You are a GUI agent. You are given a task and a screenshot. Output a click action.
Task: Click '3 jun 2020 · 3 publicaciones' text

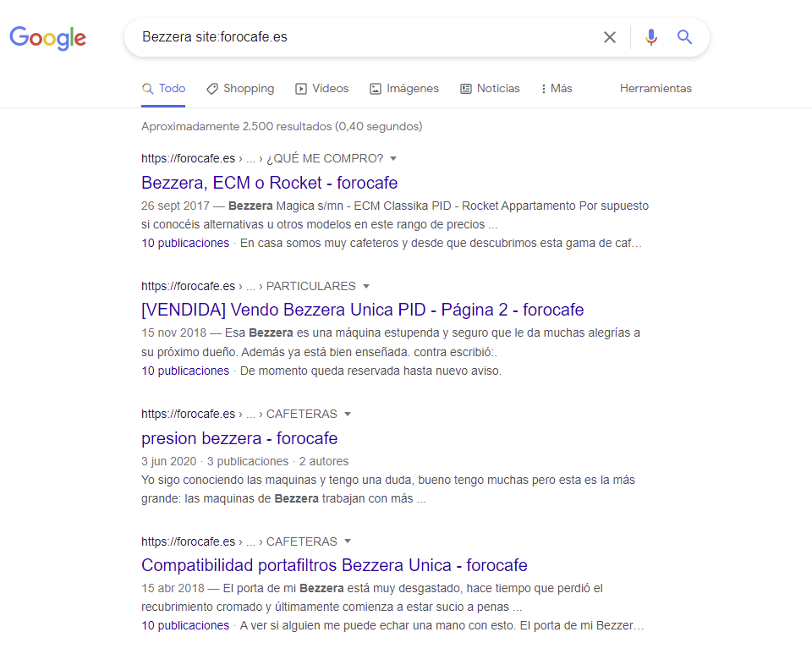(x=215, y=461)
